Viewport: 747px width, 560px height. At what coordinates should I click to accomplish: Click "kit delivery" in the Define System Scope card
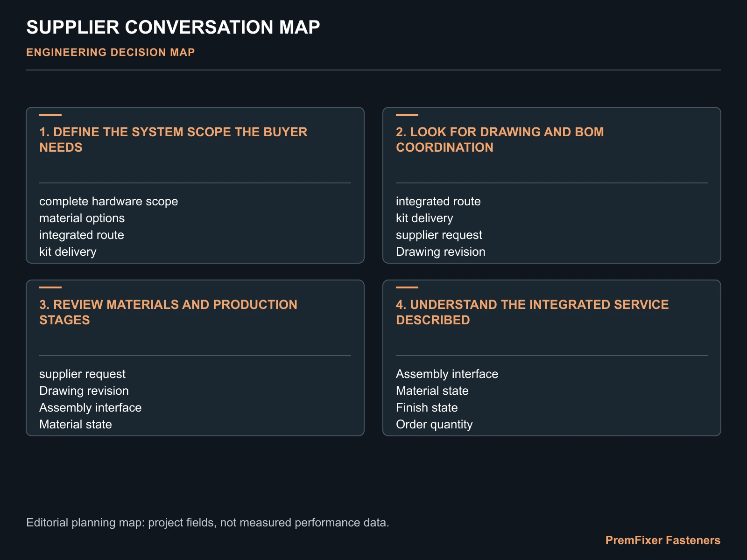(68, 252)
